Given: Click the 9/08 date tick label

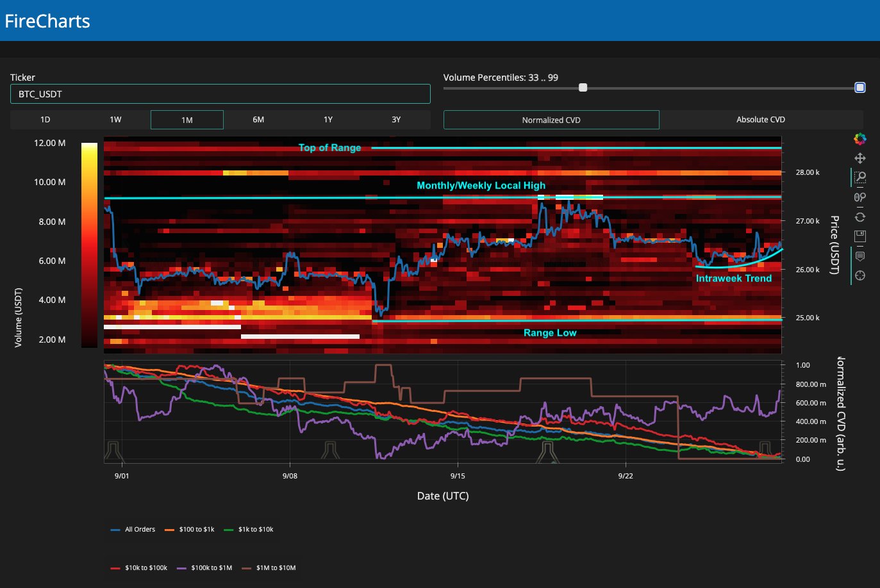Looking at the screenshot, I should click(290, 476).
